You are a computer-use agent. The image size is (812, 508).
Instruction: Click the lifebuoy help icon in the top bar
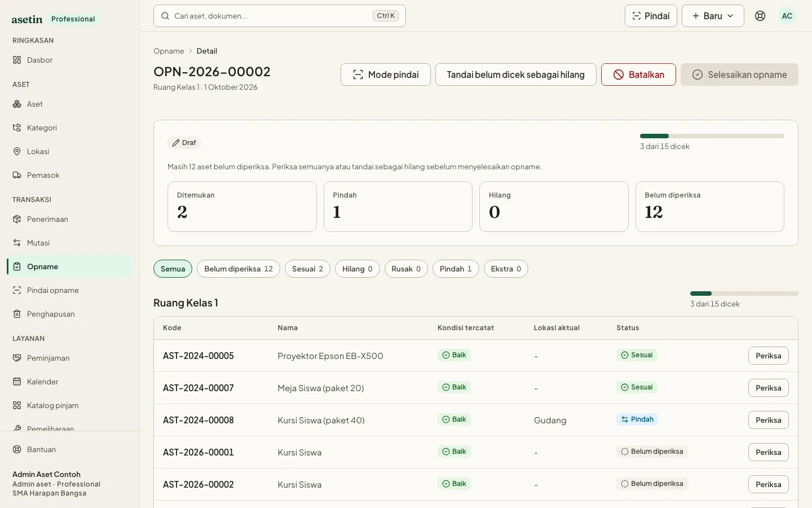coord(760,16)
